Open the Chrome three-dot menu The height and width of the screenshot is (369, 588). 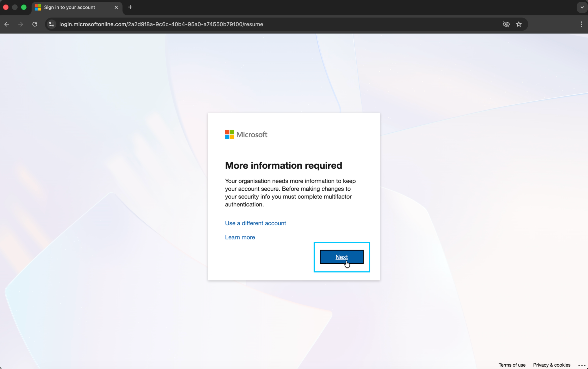tap(581, 24)
